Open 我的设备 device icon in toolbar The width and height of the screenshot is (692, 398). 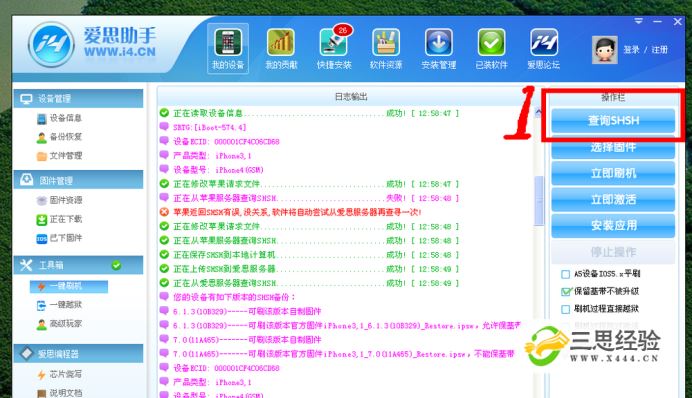point(228,48)
